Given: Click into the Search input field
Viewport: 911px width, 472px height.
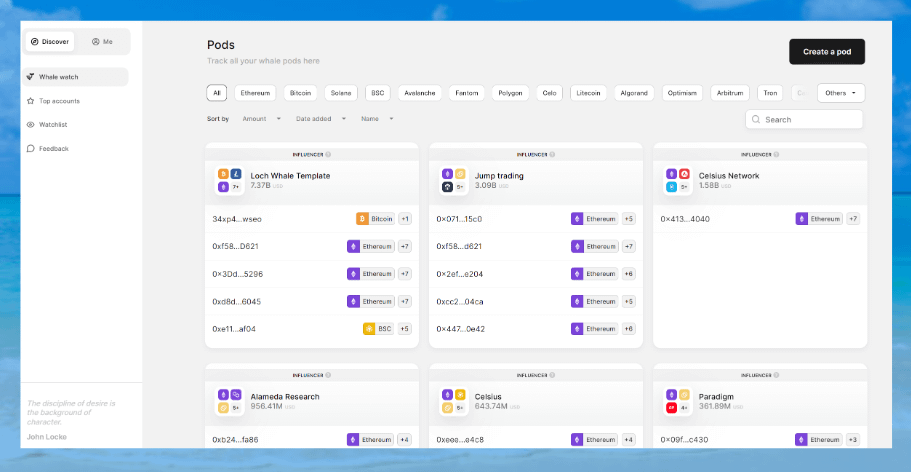Looking at the screenshot, I should (x=810, y=120).
